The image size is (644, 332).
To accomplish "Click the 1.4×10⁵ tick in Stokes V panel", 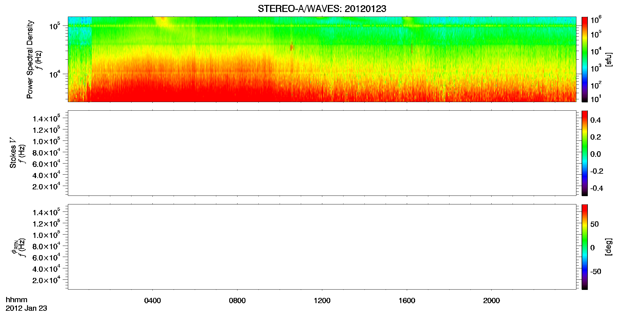I will point(46,118).
